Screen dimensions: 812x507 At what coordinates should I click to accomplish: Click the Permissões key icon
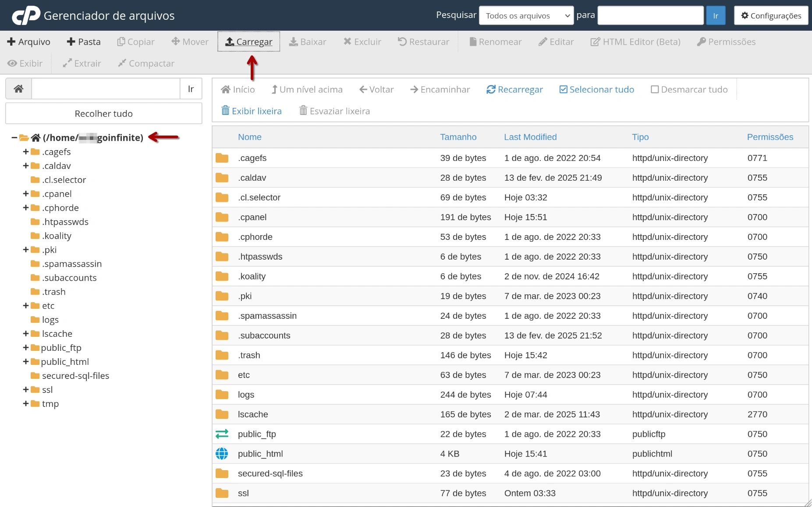(701, 41)
